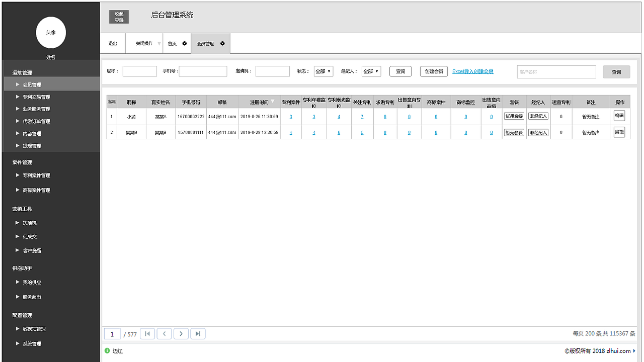Click the dark 欢迎导航 button in the header

(119, 17)
